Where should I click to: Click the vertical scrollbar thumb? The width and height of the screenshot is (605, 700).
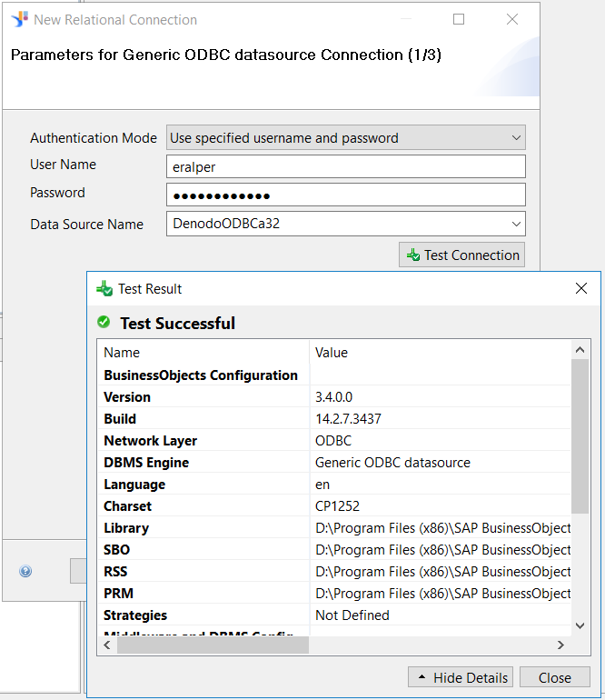click(580, 435)
